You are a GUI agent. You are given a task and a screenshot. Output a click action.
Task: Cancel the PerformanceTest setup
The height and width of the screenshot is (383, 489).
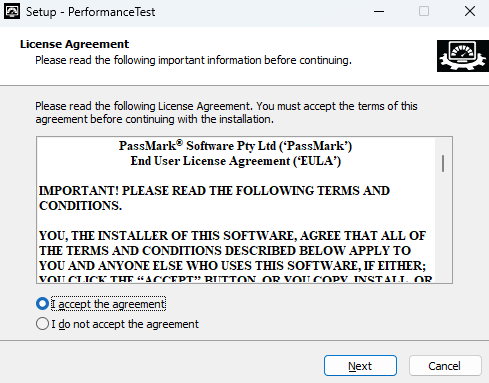pyautogui.click(x=445, y=366)
